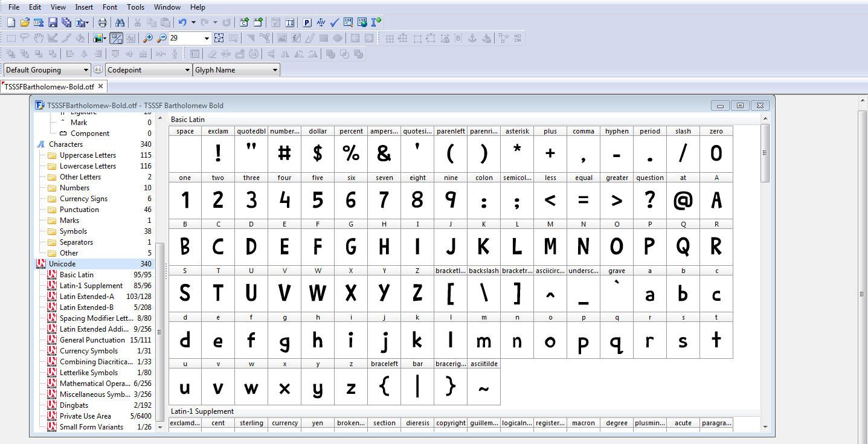The height and width of the screenshot is (444, 868).
Task: Open the Help menu
Action: coord(198,7)
